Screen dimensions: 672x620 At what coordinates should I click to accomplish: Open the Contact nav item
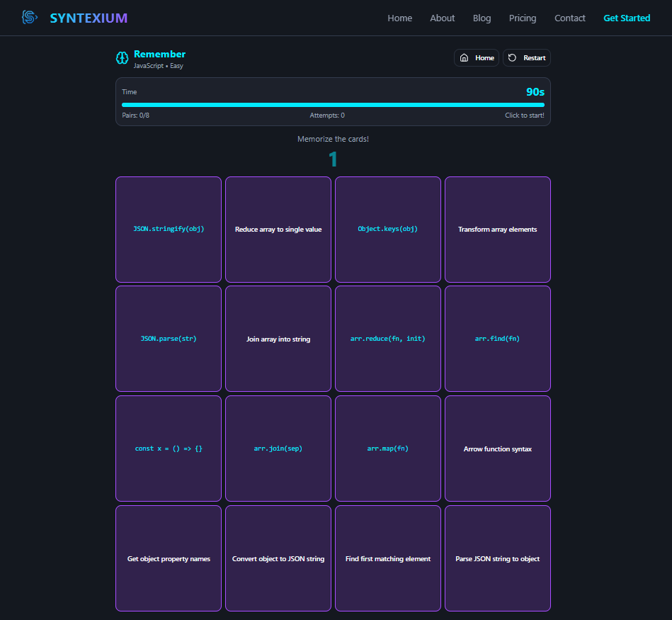569,18
